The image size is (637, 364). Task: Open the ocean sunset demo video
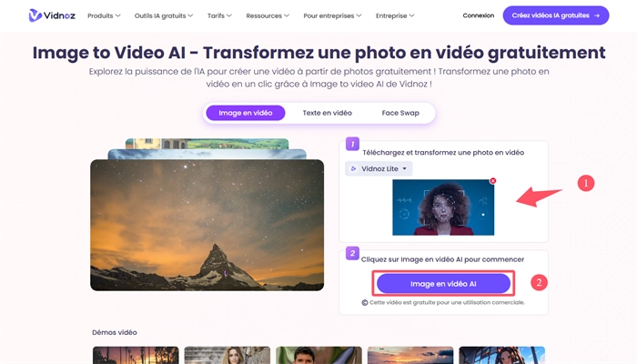pyautogui.click(x=410, y=355)
